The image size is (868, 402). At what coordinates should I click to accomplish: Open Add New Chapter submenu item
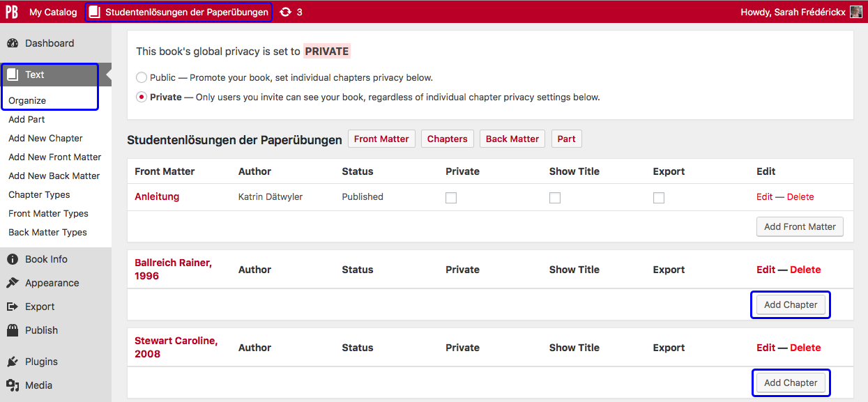[x=45, y=138]
